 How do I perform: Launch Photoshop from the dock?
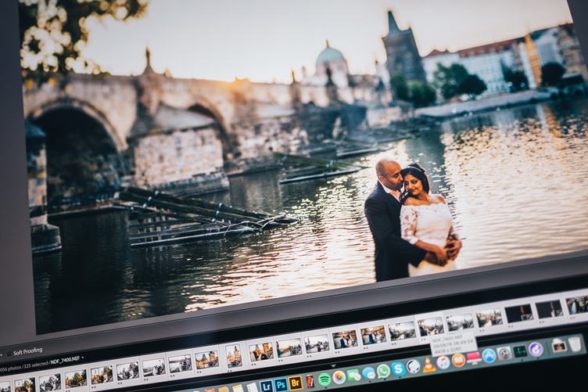[281, 384]
